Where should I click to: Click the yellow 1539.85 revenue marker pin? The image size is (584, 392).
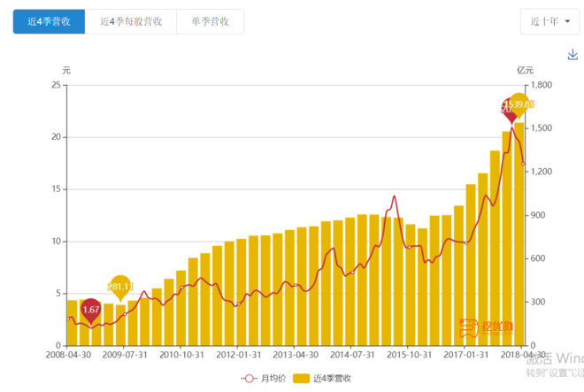[x=519, y=105]
